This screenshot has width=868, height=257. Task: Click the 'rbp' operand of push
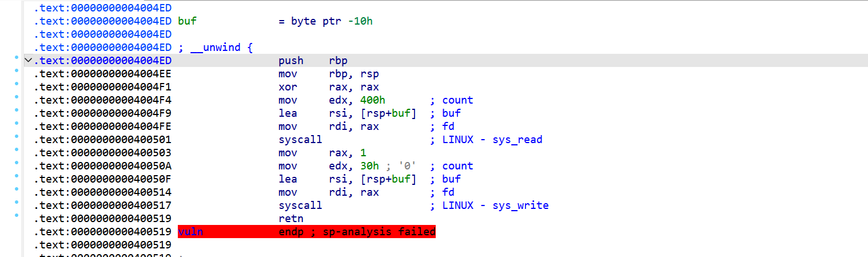339,61
